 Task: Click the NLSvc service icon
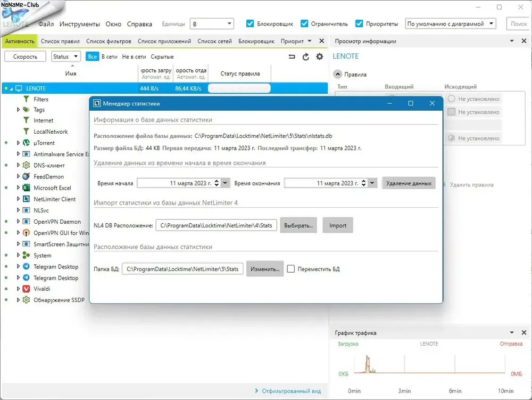tap(26, 210)
